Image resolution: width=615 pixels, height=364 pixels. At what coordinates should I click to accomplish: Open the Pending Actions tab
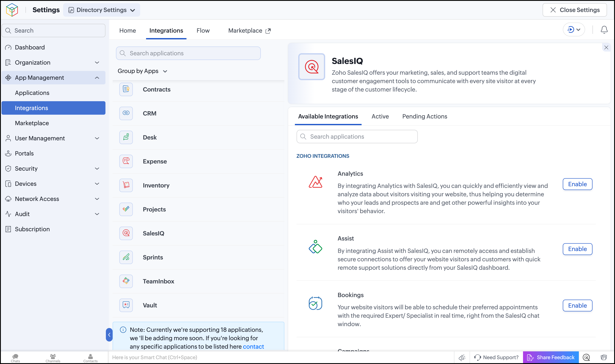click(425, 117)
